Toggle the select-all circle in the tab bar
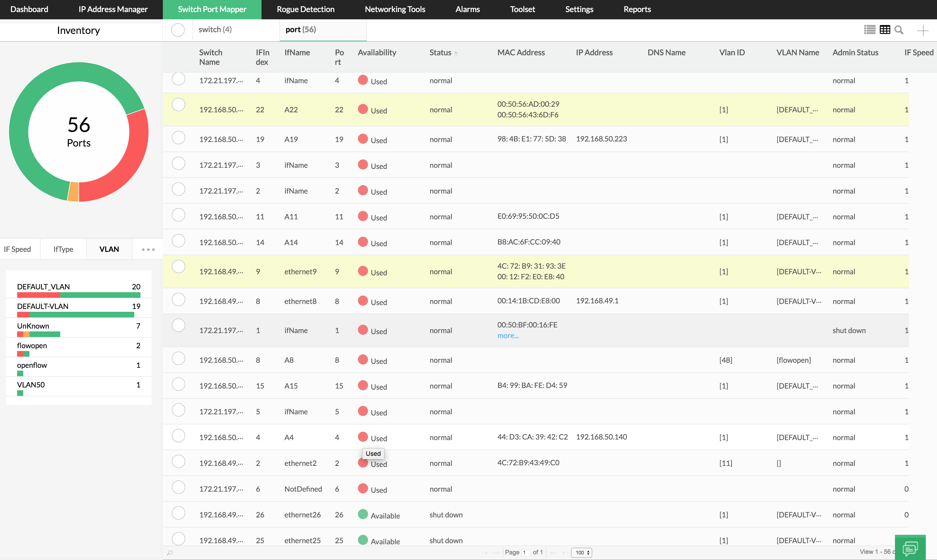The width and height of the screenshot is (937, 560). tap(178, 30)
